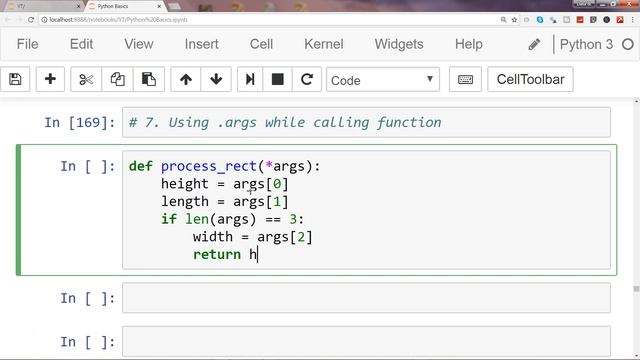Restart the kernel with the circular arrow
Screen dimensions: 640x360
tap(307, 79)
